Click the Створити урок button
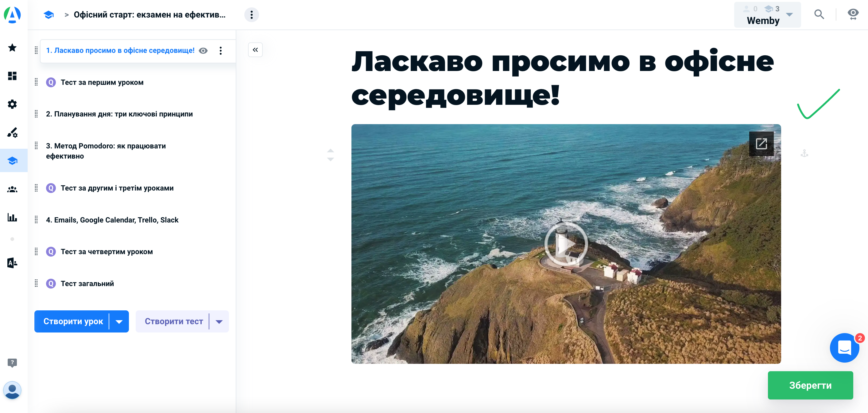Screen dimensions: 868x413 (73, 321)
